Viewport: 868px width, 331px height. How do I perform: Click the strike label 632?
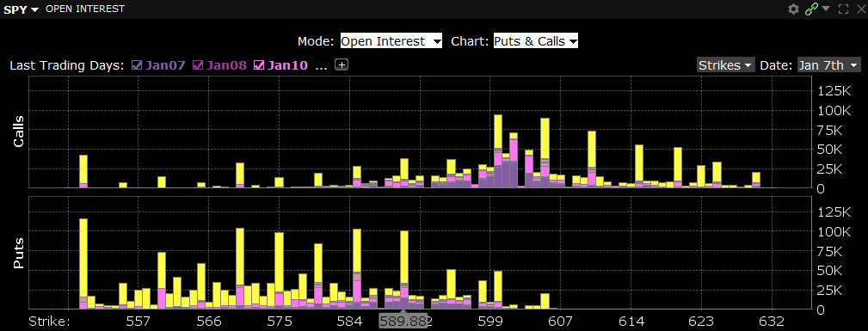click(x=772, y=322)
